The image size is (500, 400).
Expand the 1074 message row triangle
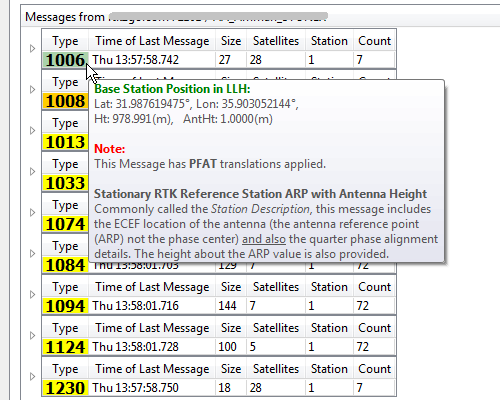tap(32, 213)
